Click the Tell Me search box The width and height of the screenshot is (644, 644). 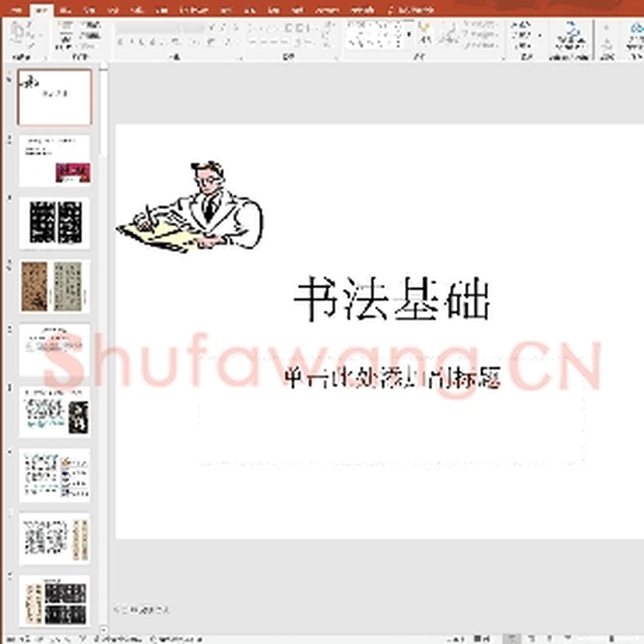(x=411, y=9)
